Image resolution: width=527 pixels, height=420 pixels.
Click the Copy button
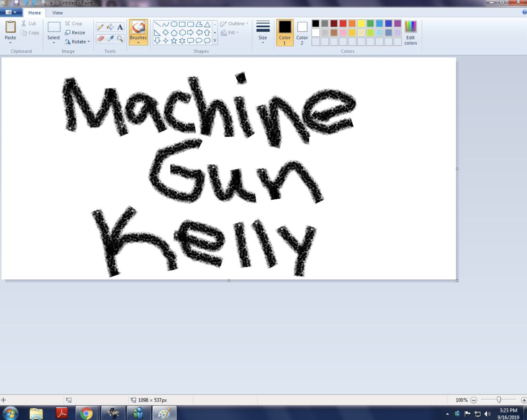[30, 33]
